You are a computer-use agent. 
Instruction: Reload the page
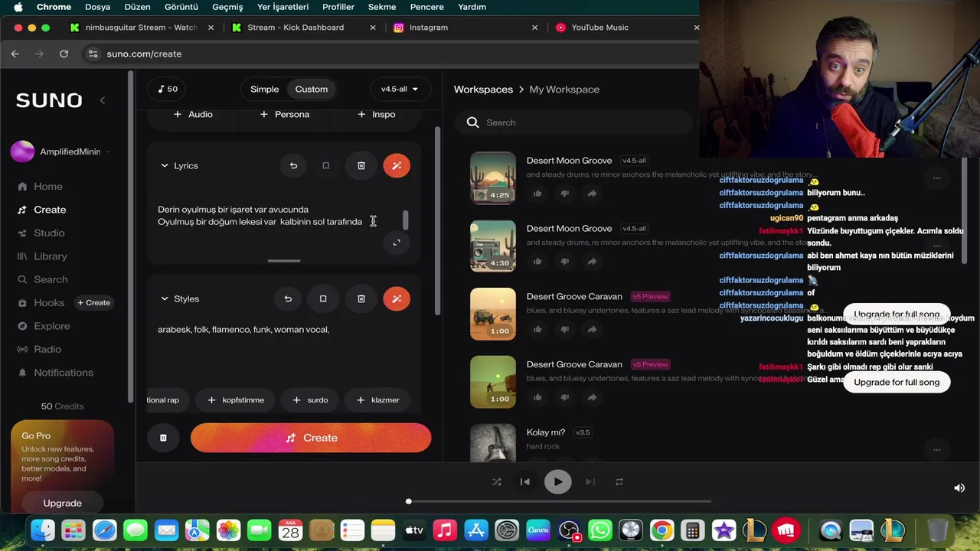point(64,54)
